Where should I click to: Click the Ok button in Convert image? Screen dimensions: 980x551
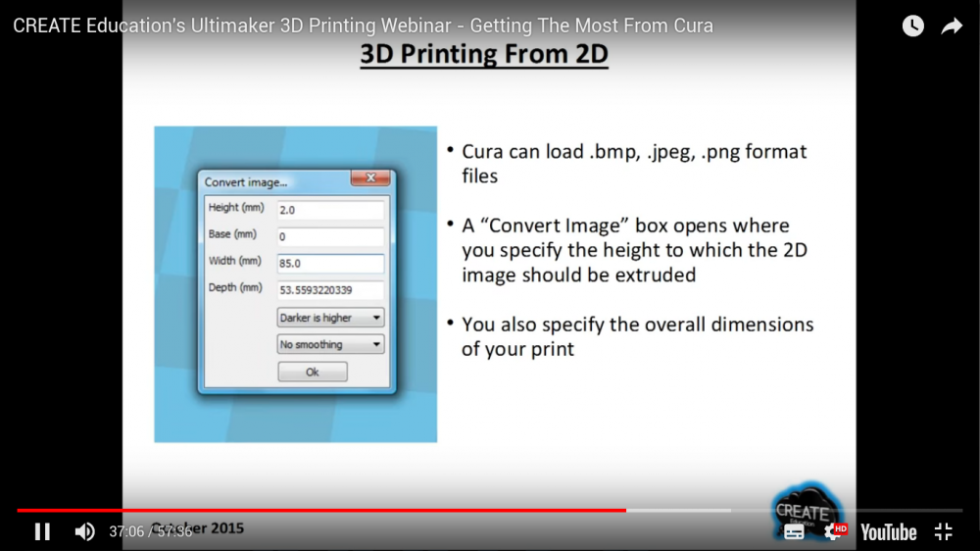tap(313, 373)
